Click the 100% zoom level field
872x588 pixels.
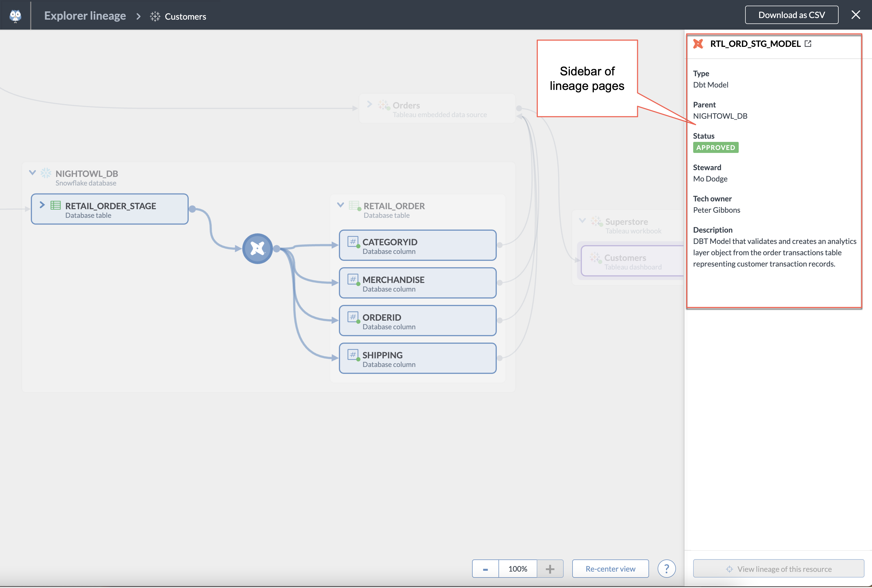tap(518, 569)
